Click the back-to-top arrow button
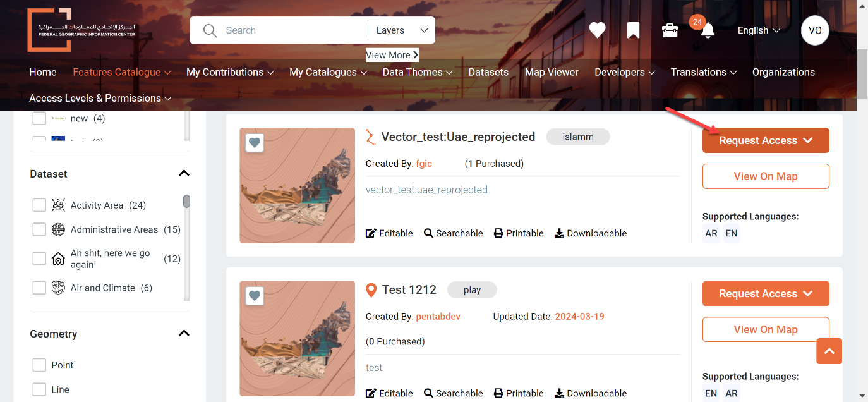The image size is (868, 402). [829, 351]
